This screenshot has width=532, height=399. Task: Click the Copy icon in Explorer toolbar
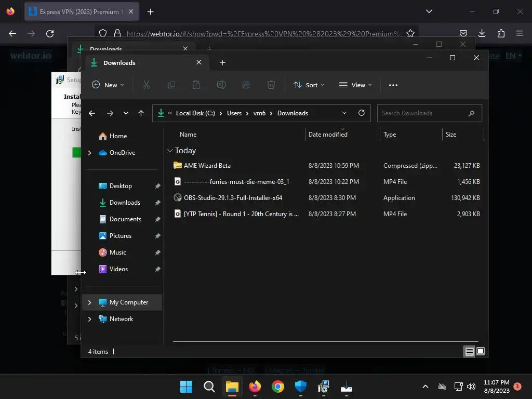click(171, 85)
